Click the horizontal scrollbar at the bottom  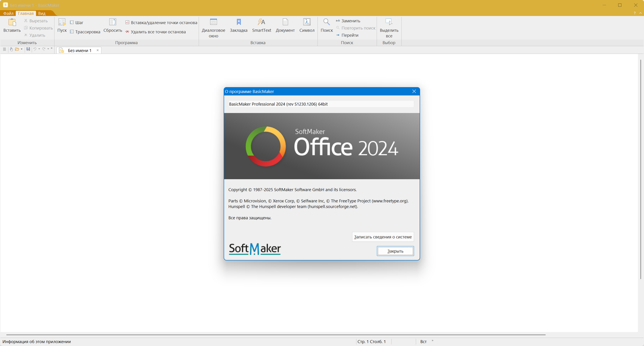click(276, 335)
